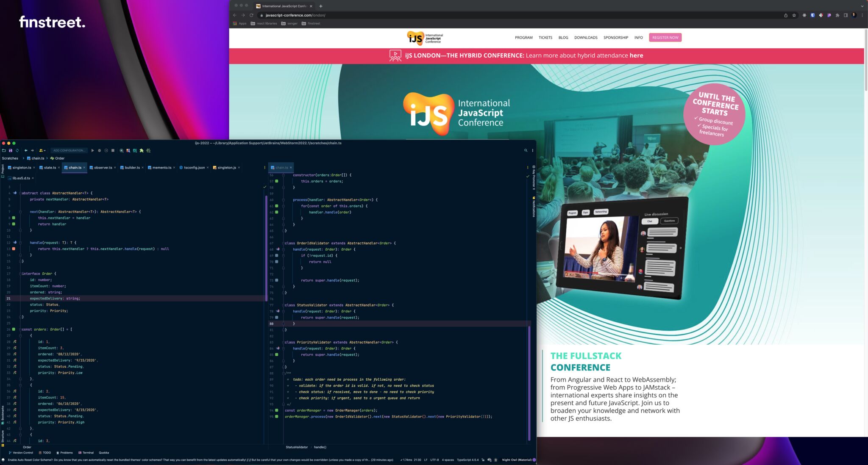Click the Stop square icon in WebStorm
The height and width of the screenshot is (465, 868).
coord(113,150)
